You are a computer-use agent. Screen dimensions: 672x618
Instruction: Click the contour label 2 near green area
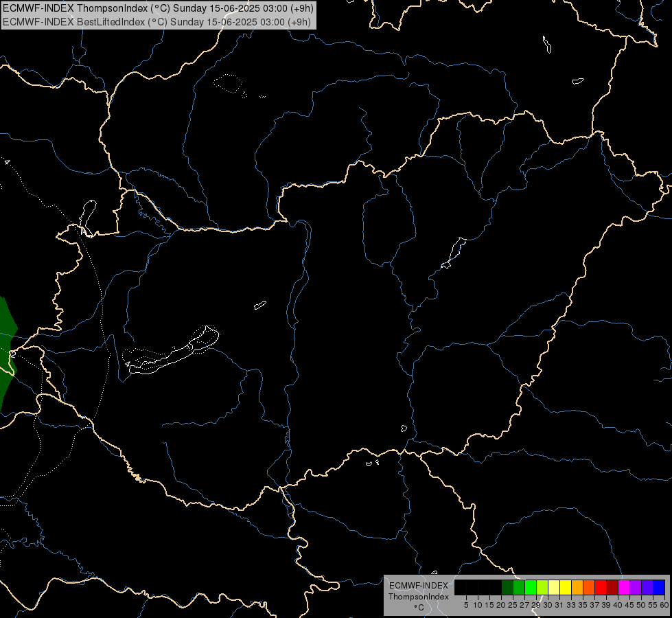13,354
